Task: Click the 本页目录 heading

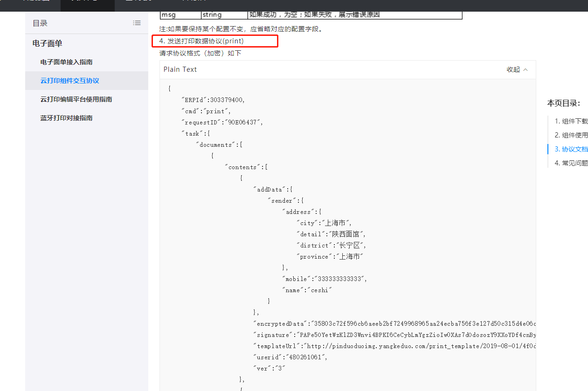Action: (x=563, y=103)
